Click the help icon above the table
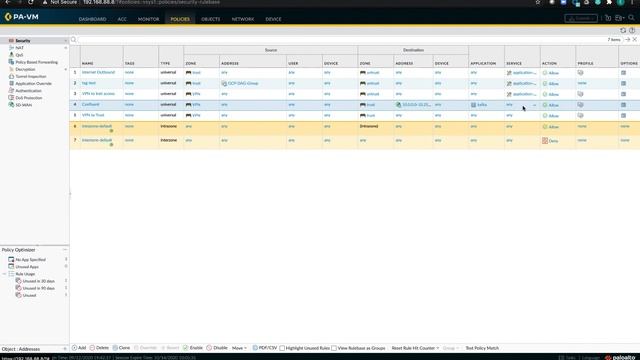Screen dimensions: 640x360 coord(632,31)
